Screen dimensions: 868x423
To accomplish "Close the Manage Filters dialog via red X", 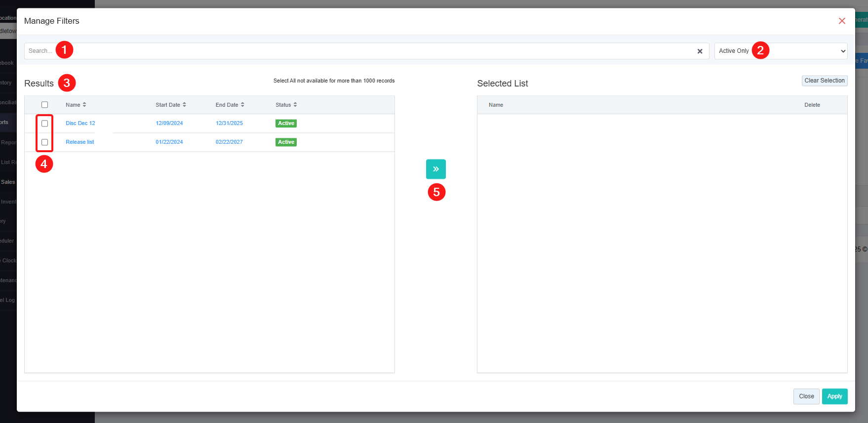I will click(x=842, y=21).
